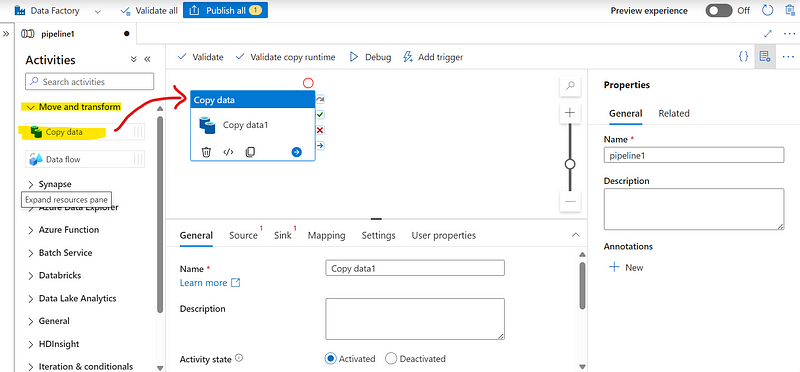
Task: Switch to the Source tab
Action: point(243,235)
